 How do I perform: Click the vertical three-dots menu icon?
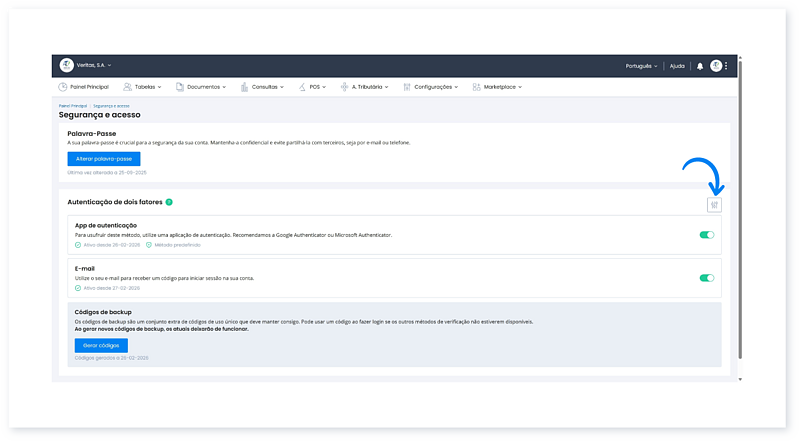tap(727, 66)
